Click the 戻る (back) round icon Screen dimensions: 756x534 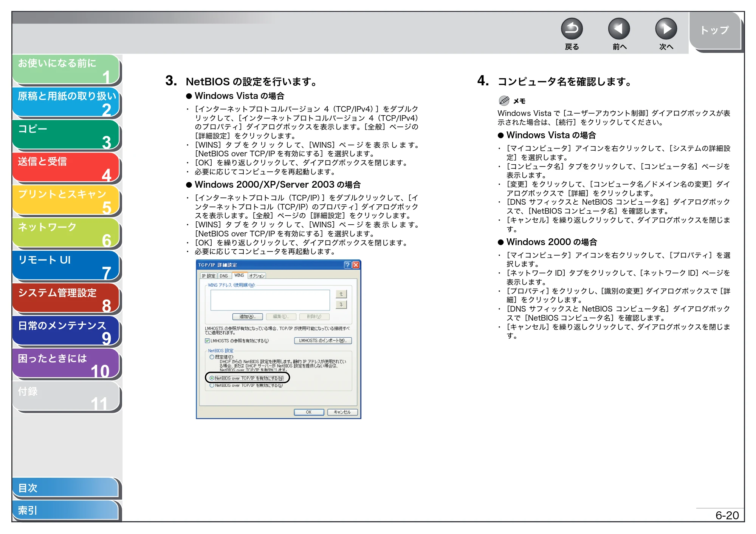[x=572, y=29]
